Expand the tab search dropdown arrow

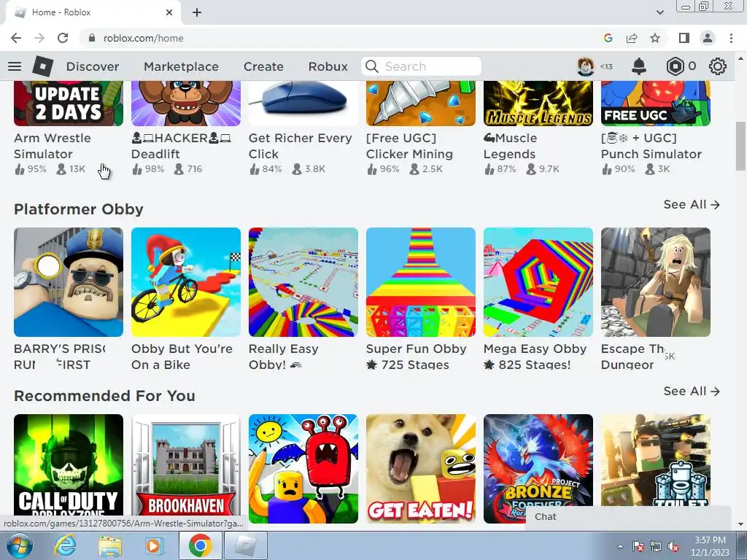659,12
